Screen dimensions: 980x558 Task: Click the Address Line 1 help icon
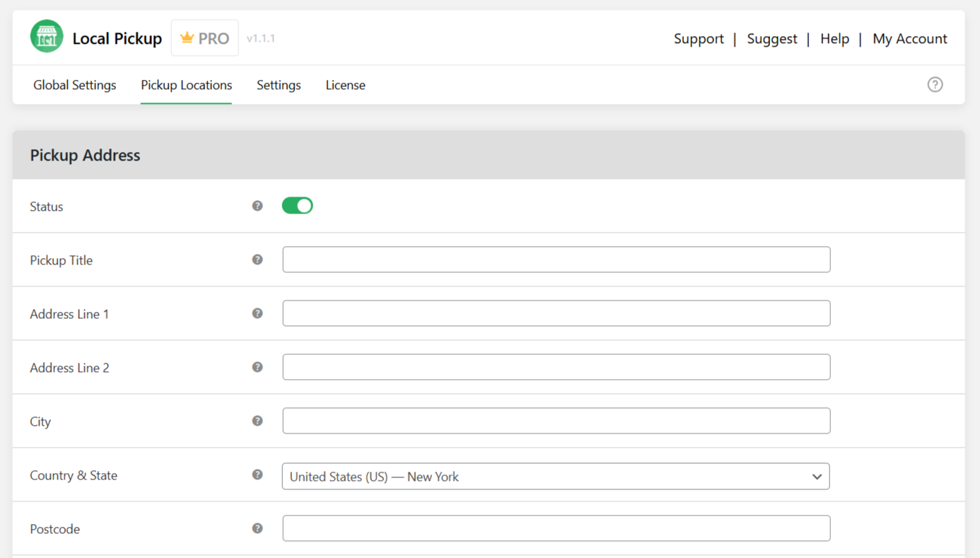(x=257, y=313)
